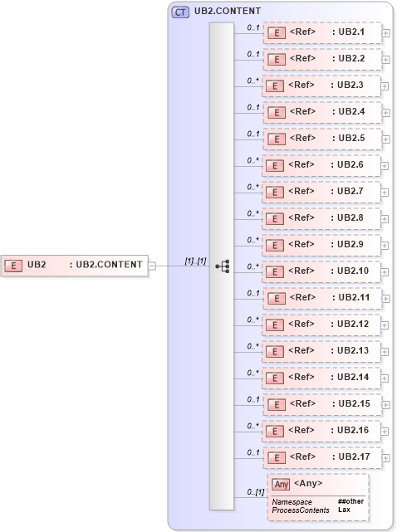Click the E icon of UB2.7 reference
This screenshot has width=397, height=532.
pos(275,193)
